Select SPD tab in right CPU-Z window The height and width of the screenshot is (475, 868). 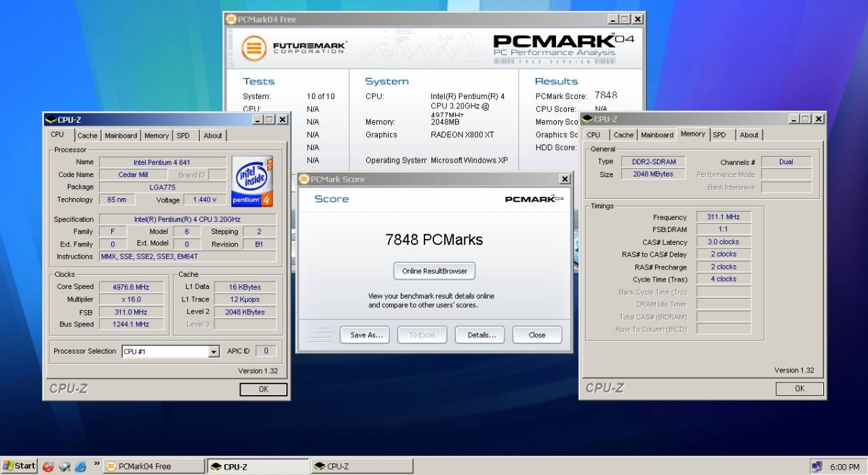(x=719, y=135)
